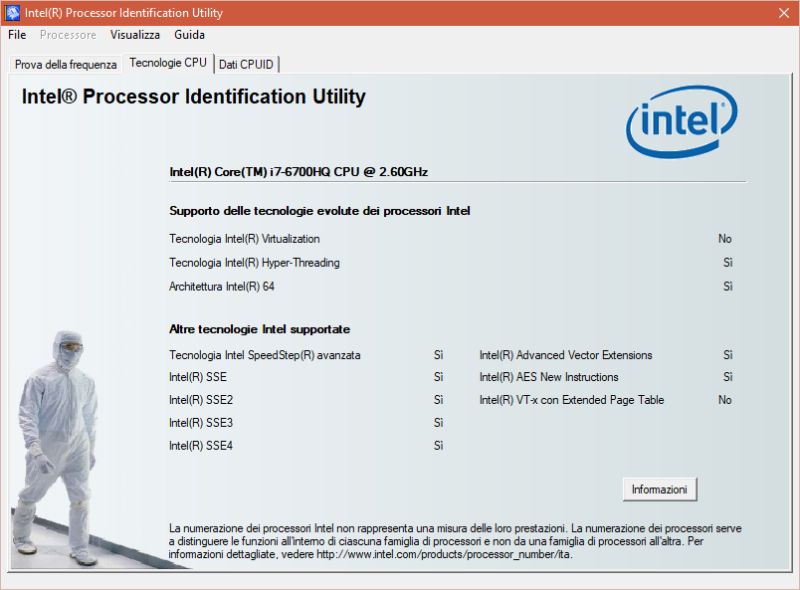The height and width of the screenshot is (590, 800).
Task: Switch to the Dati CPUID tab
Action: [x=245, y=63]
